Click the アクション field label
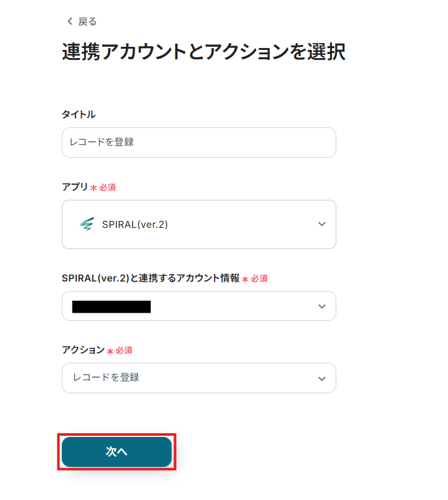The height and width of the screenshot is (500, 448). tap(83, 350)
